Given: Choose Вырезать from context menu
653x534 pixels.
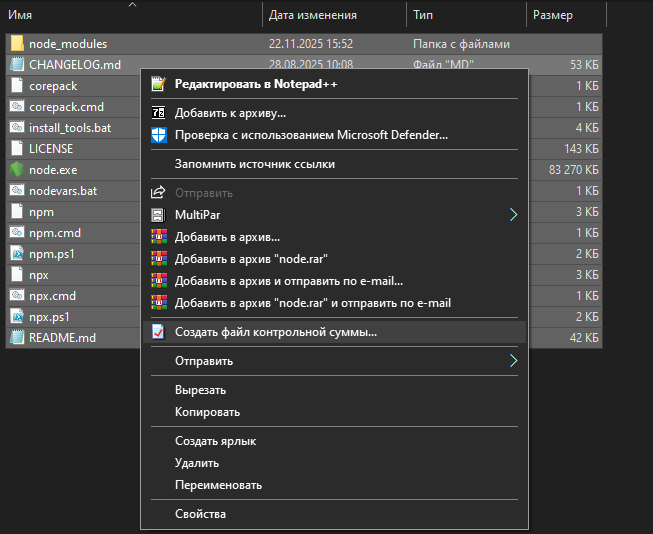Looking at the screenshot, I should (x=334, y=390).
